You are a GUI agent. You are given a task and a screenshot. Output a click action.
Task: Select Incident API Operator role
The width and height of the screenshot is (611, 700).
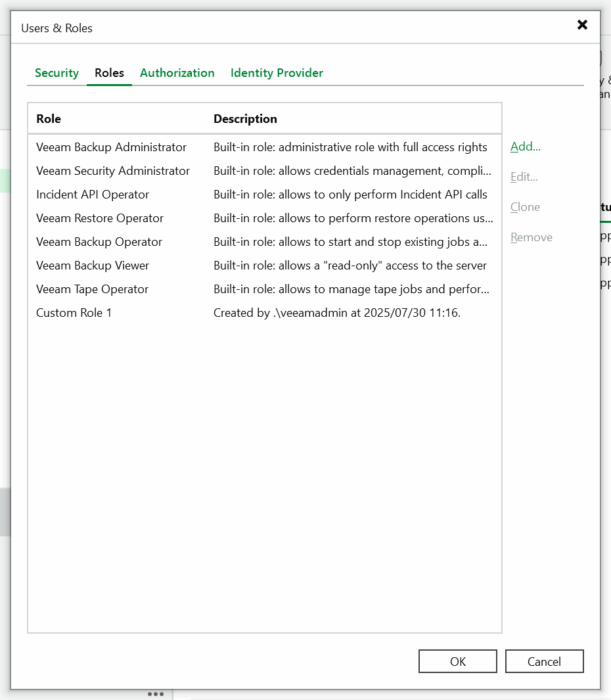pyautogui.click(x=265, y=195)
